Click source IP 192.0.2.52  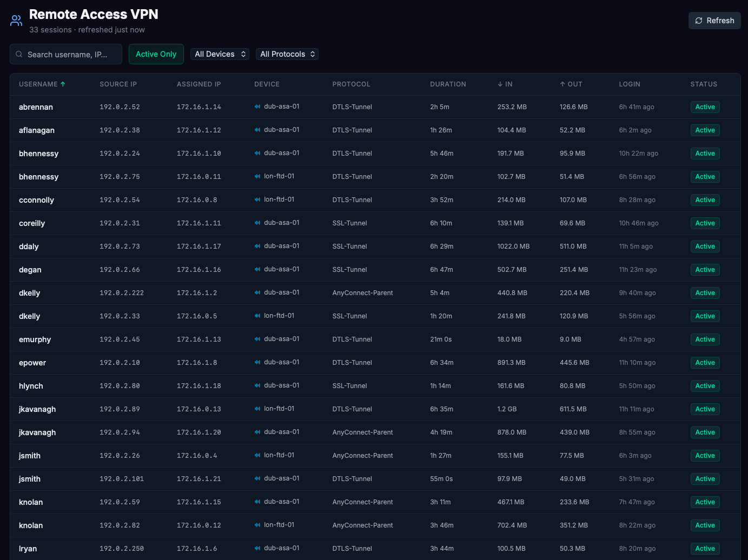120,107
